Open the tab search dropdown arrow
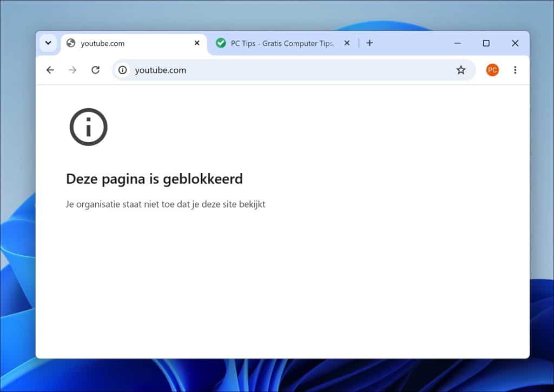This screenshot has height=392, width=554. [x=48, y=43]
